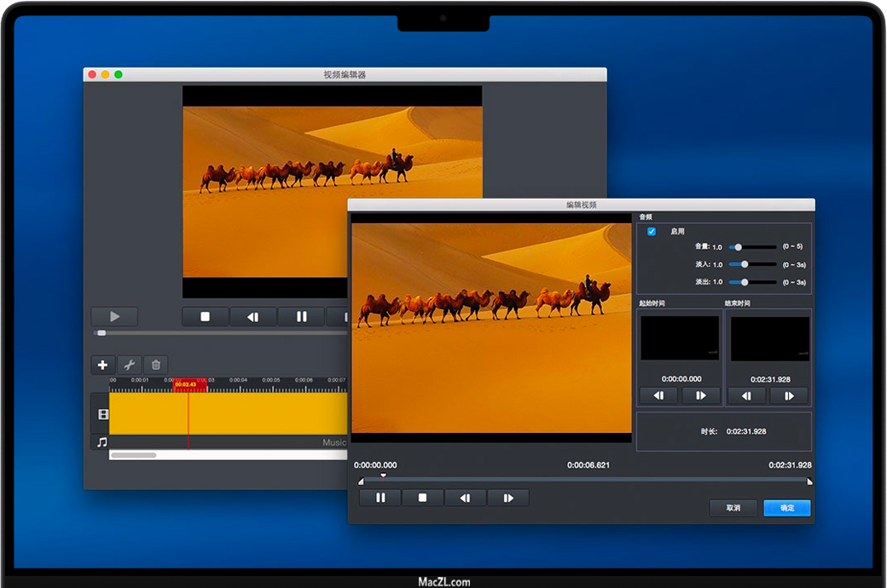
Task: Open clip settings with the wrench icon
Action: click(x=129, y=365)
